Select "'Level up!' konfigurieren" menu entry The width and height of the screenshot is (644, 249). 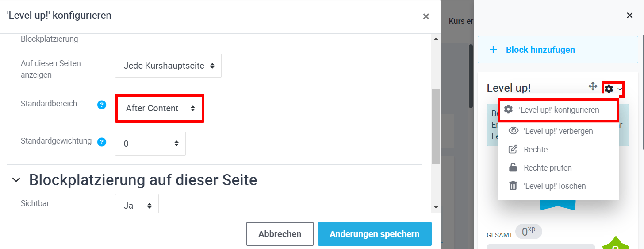point(559,109)
